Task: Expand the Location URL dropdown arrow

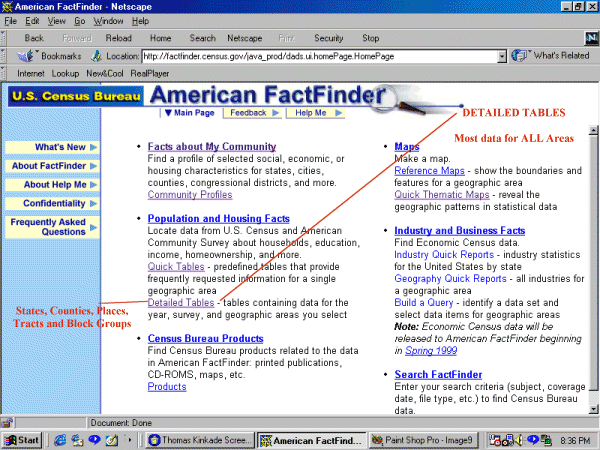Action: click(x=502, y=56)
